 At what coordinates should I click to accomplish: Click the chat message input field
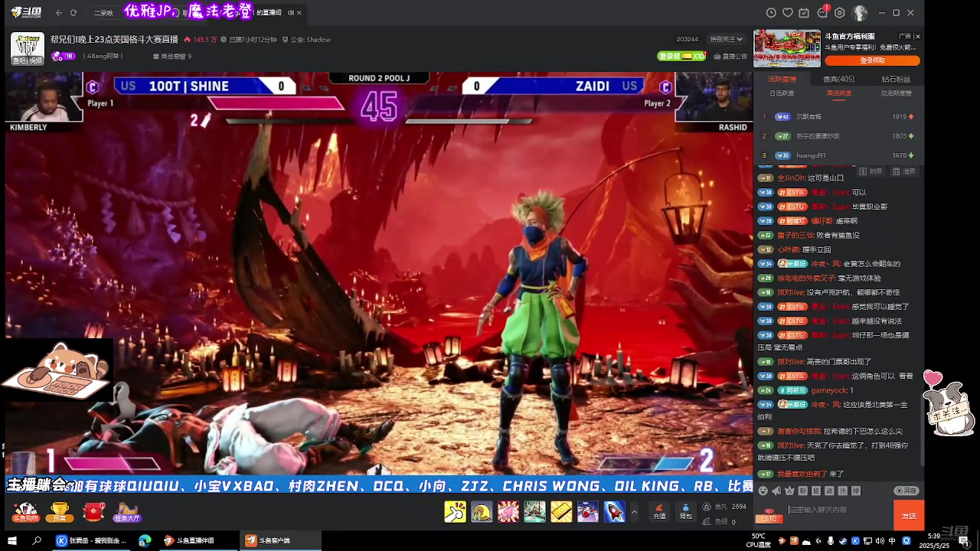point(838,510)
